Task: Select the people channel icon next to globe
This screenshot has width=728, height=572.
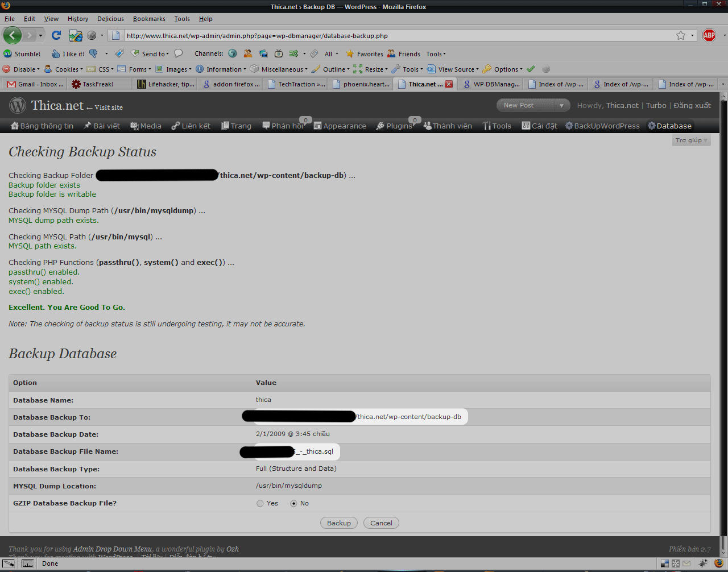Action: [248, 53]
